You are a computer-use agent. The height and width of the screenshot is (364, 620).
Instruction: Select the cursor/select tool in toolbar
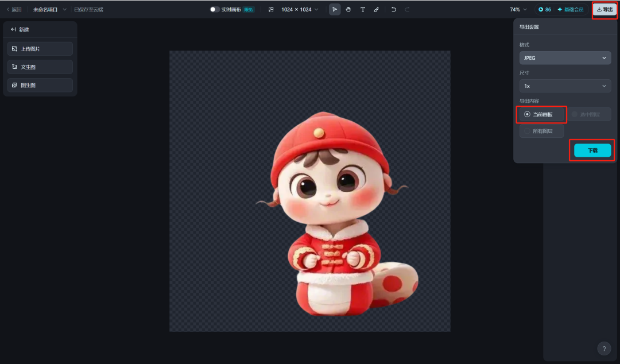click(335, 9)
